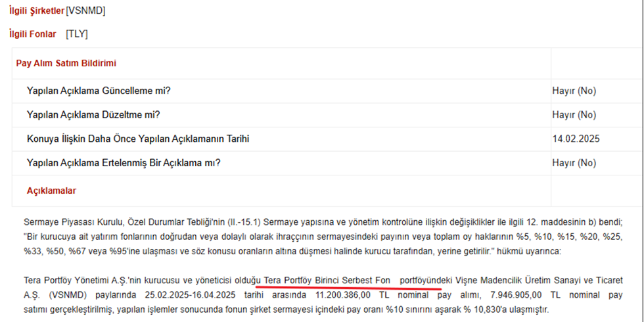Select Konuya İlişkin Daha Önce Yapılan Açıklamanın Tarihi
644x322 pixels.
tap(138, 139)
